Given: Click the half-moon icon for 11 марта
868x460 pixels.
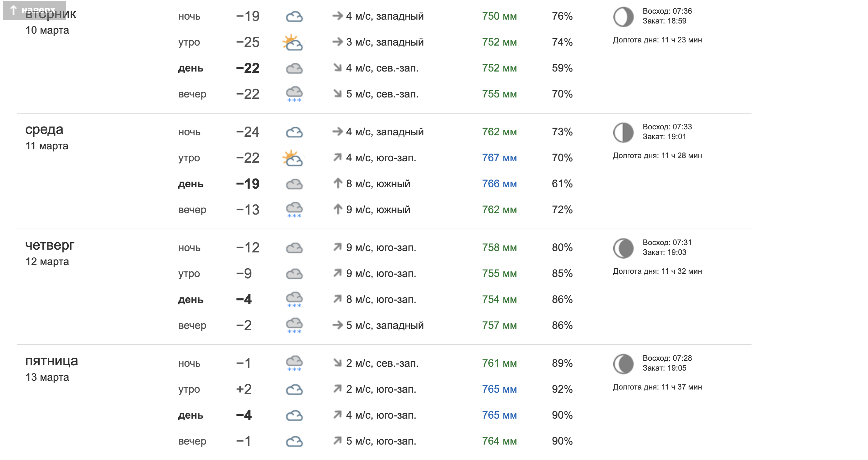Looking at the screenshot, I should point(623,132).
